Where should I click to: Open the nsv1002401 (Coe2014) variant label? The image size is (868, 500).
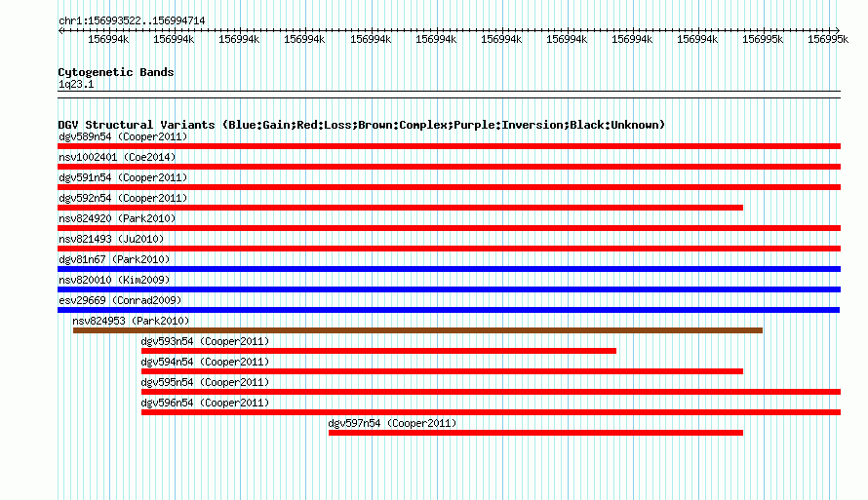pos(117,157)
